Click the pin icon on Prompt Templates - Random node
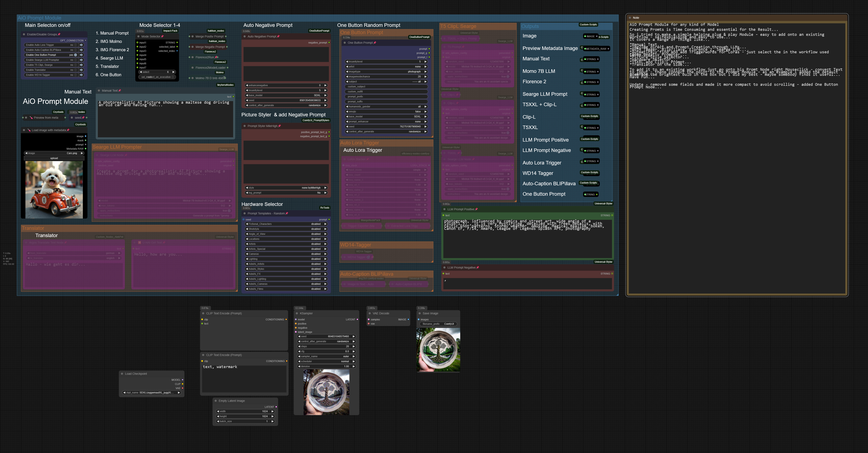This screenshot has width=868, height=453. pyautogui.click(x=287, y=213)
